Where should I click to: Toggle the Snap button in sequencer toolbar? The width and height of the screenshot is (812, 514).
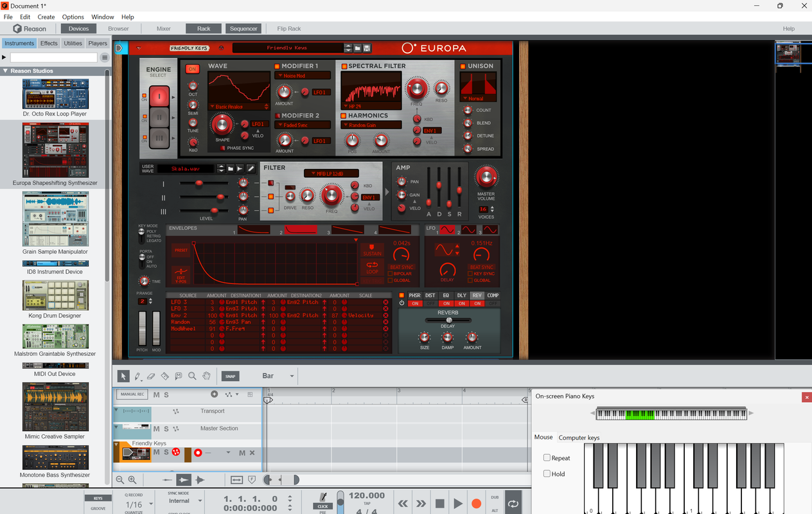coord(230,377)
